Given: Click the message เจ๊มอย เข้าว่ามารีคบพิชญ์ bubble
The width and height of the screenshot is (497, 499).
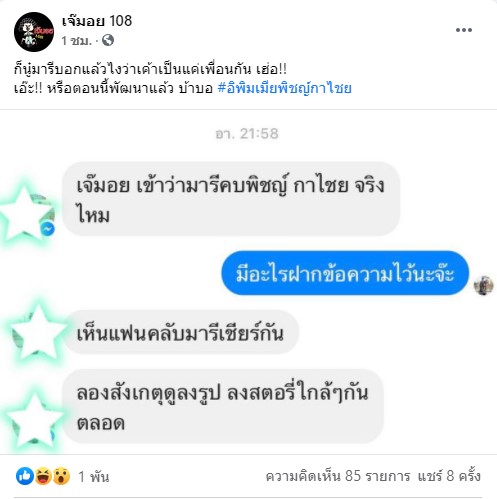Looking at the screenshot, I should coord(231,199).
